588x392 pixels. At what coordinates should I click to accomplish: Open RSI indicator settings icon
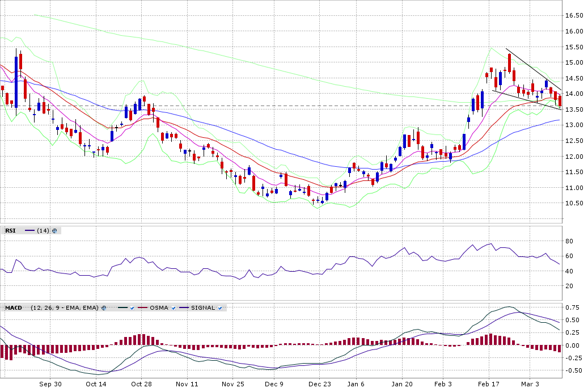54,231
